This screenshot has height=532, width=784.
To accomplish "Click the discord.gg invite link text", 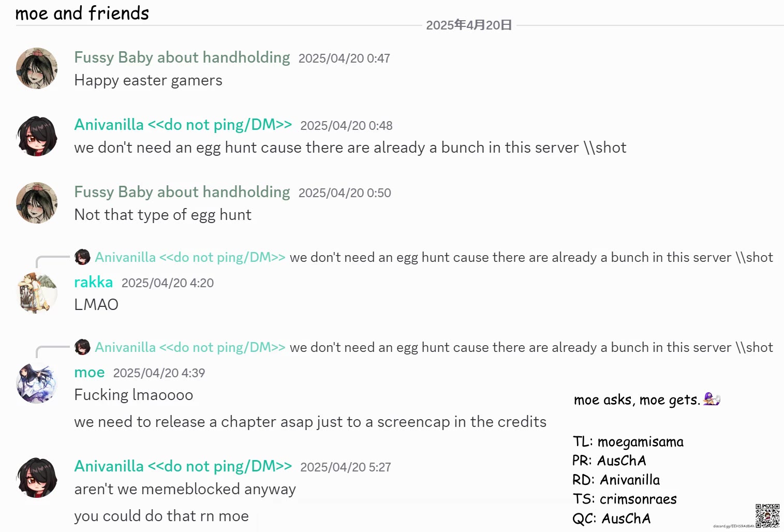I will 733,526.
